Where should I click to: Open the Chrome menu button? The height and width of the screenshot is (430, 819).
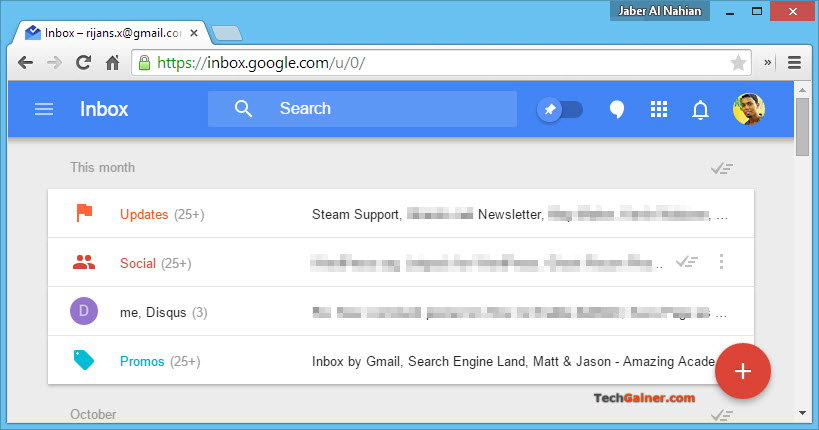click(x=794, y=63)
